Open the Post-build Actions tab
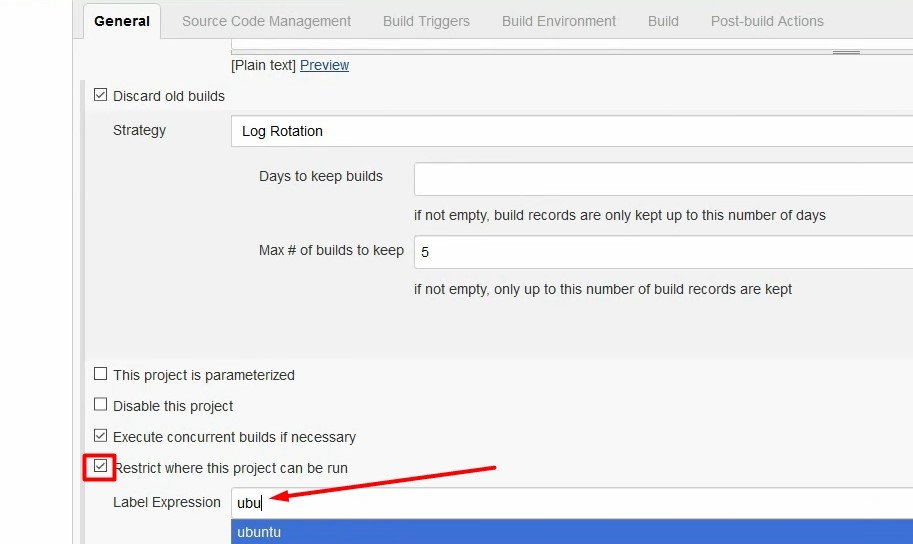Screen dimensions: 913x544 click(x=767, y=21)
